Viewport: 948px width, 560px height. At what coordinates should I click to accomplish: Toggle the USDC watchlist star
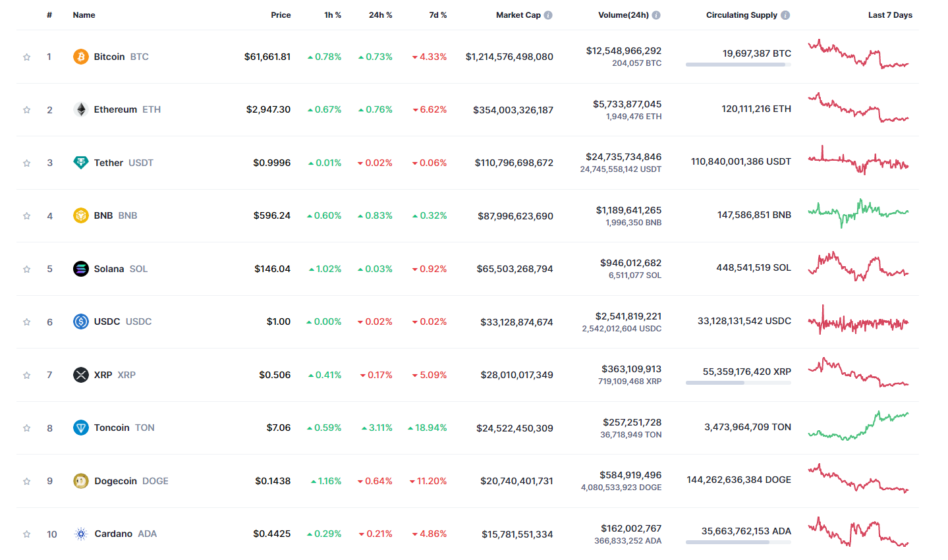pyautogui.click(x=27, y=322)
